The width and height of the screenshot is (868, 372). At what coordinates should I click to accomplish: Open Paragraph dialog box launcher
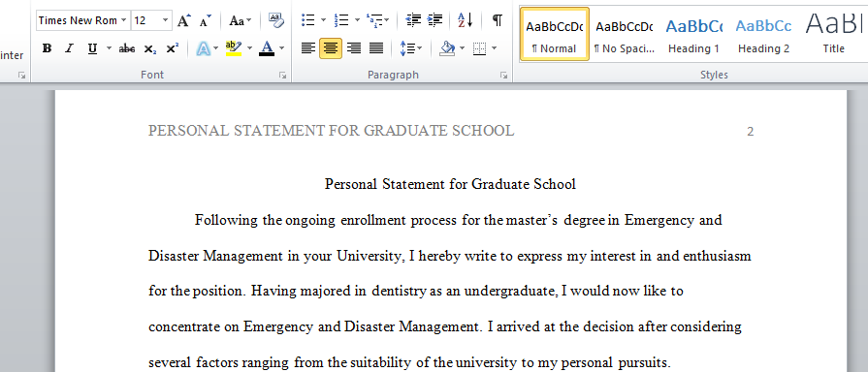pos(503,76)
